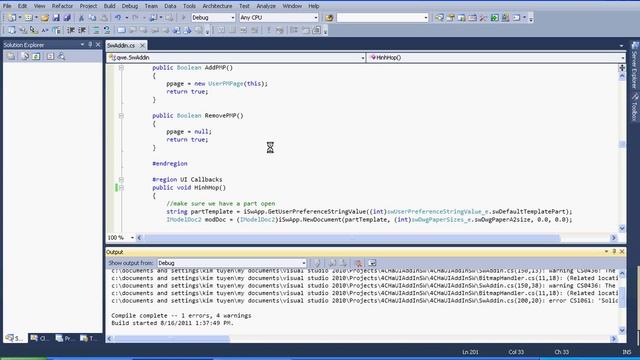Click Solution Explorer View Code icon

(50, 56)
